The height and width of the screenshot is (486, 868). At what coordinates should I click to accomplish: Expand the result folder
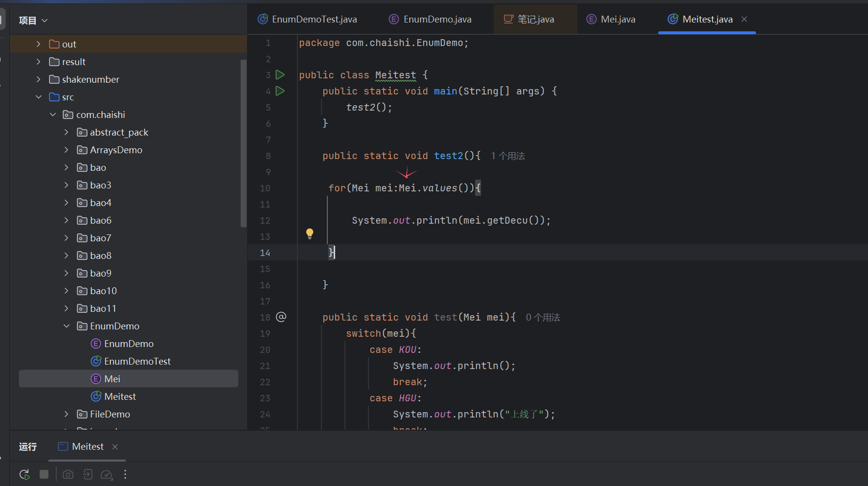point(39,62)
